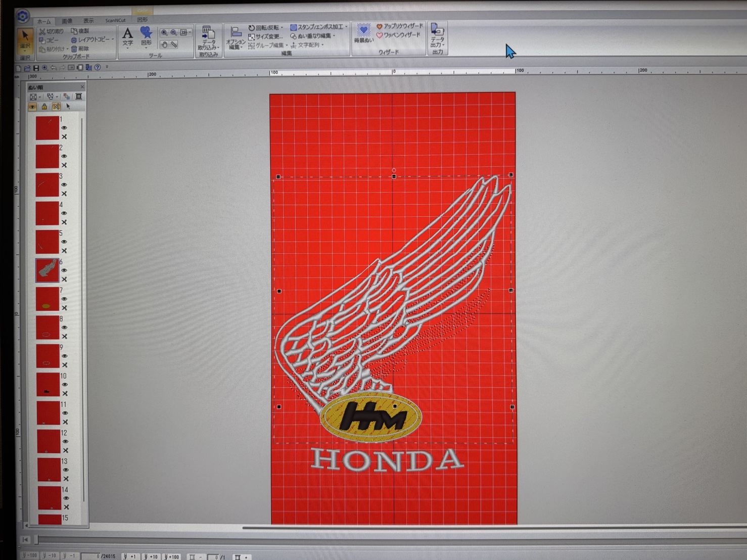Select the 図形 shapes tool
The height and width of the screenshot is (560, 747).
(x=146, y=37)
